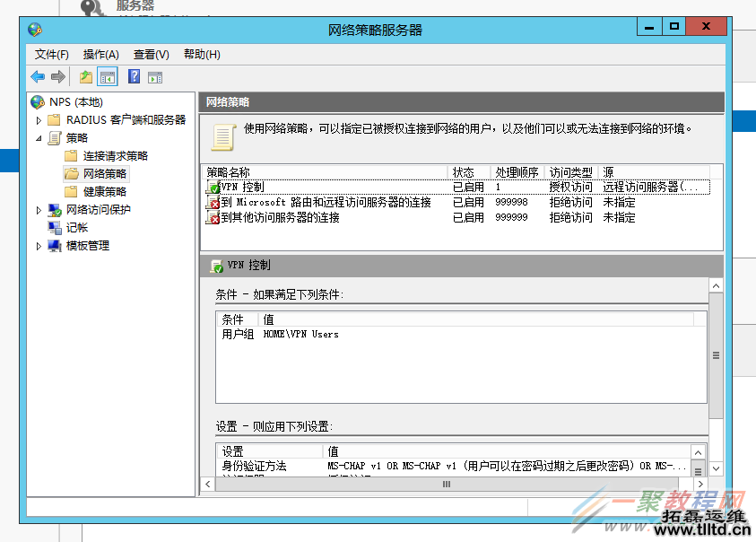The width and height of the screenshot is (756, 542).
Task: Expand the 模板管理 tree node
Action: pos(38,247)
